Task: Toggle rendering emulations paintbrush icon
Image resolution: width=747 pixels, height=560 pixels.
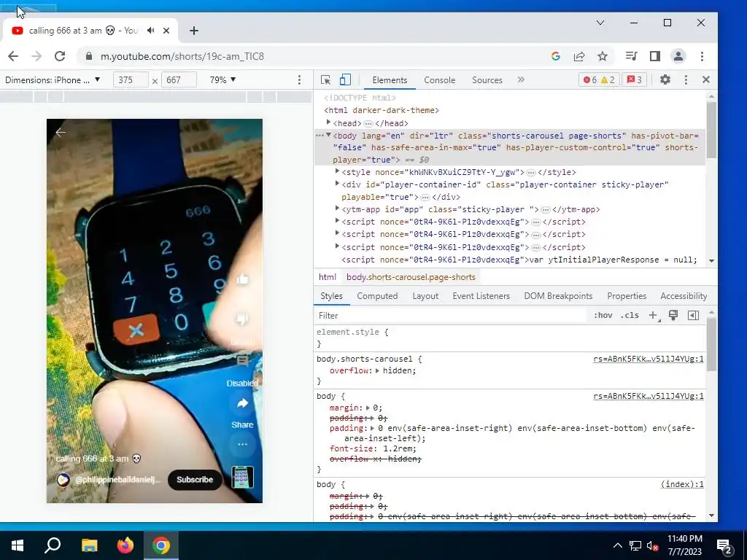Action: click(673, 315)
